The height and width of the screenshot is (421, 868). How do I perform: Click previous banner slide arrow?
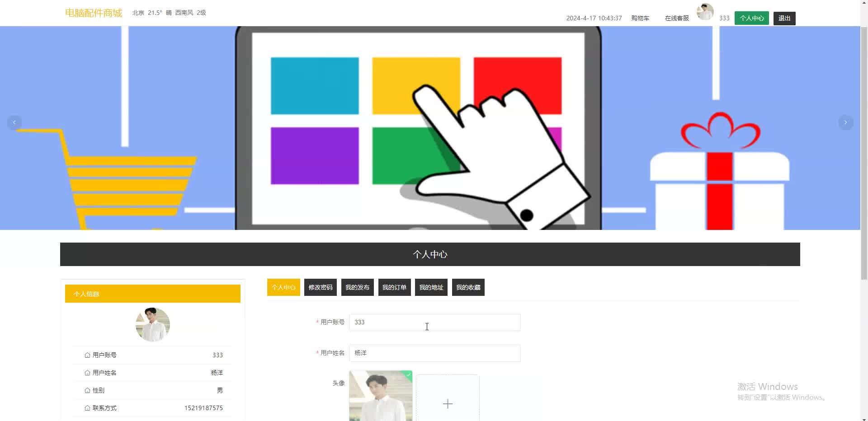point(14,122)
